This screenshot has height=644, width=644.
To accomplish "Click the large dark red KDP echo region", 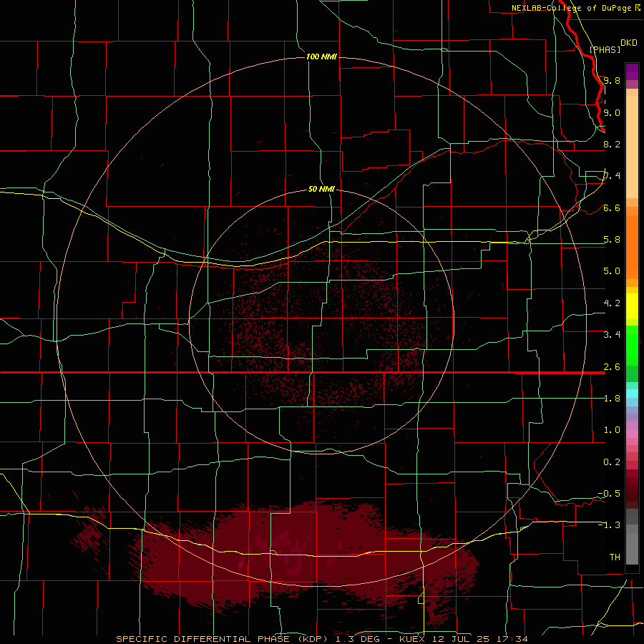I will (304, 560).
